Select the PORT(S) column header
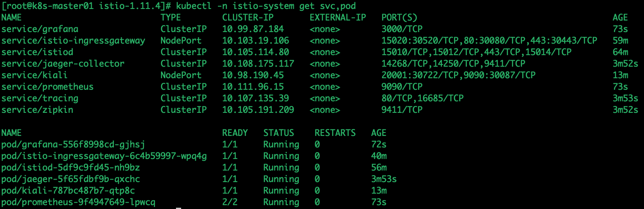The width and height of the screenshot is (644, 209). (x=400, y=18)
